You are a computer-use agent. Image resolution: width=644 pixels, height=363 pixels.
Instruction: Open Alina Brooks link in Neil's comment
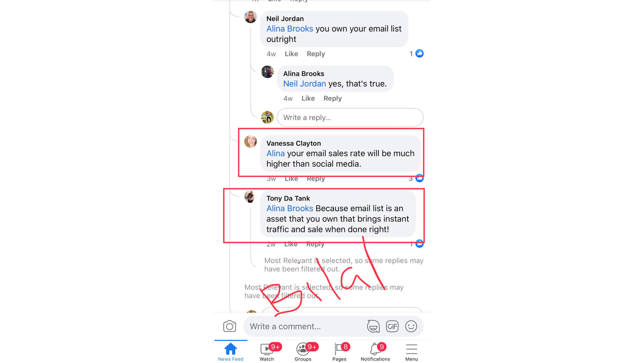click(290, 29)
